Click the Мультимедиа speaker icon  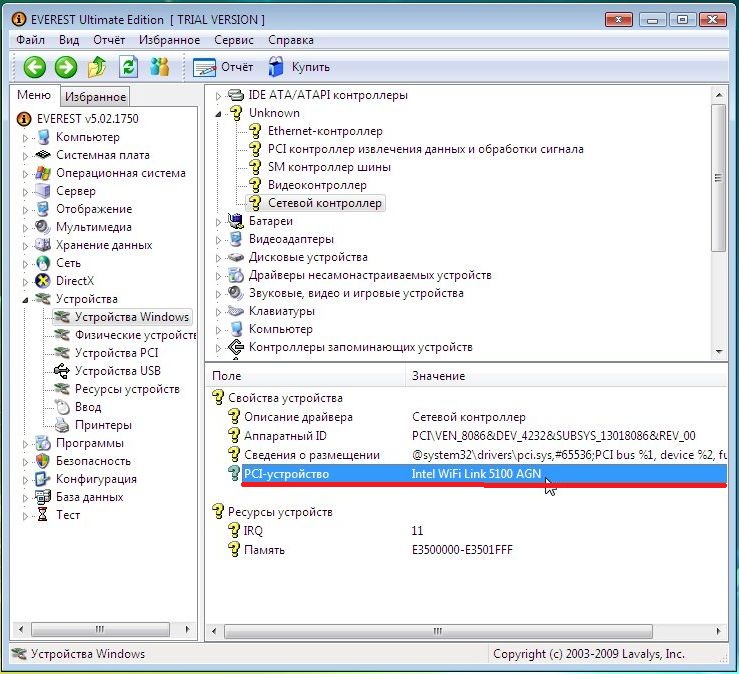(x=43, y=227)
